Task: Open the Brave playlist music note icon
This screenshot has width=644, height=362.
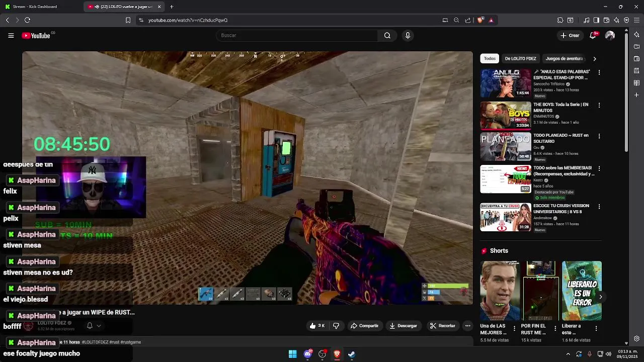Action: [586, 20]
